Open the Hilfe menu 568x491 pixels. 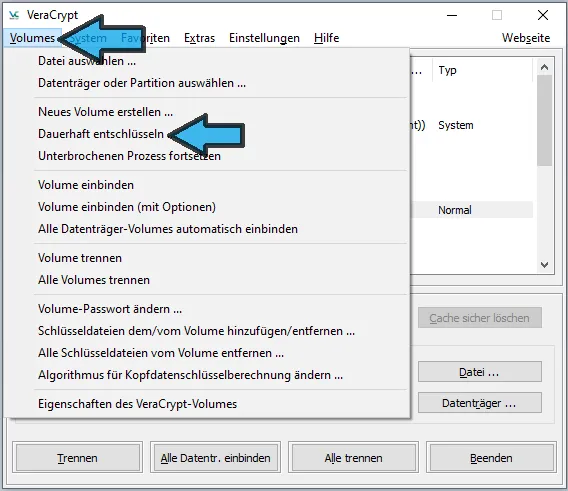point(326,38)
